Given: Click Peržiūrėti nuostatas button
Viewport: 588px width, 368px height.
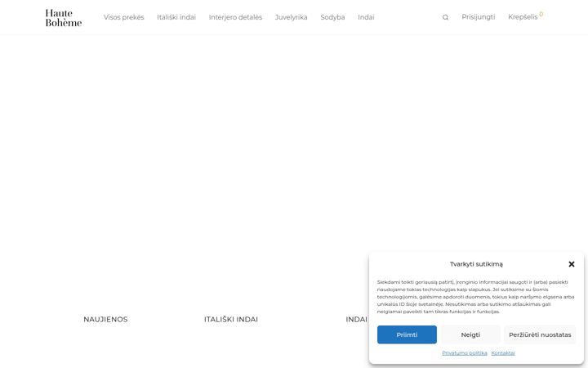Looking at the screenshot, I should pyautogui.click(x=540, y=334).
